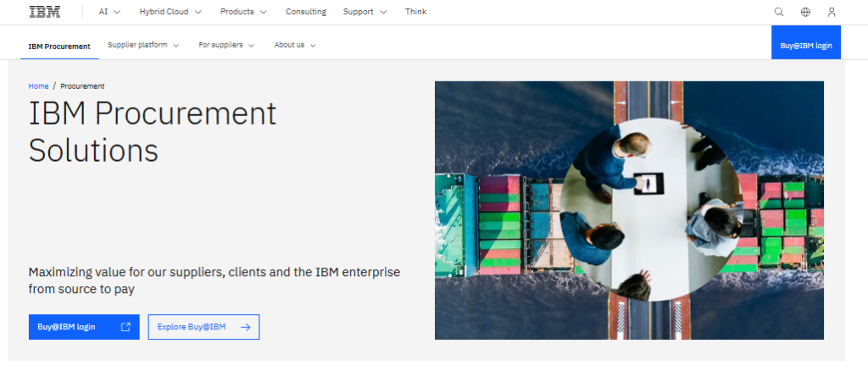The height and width of the screenshot is (371, 868).
Task: Click the Procurement breadcrumb text
Action: coord(82,86)
